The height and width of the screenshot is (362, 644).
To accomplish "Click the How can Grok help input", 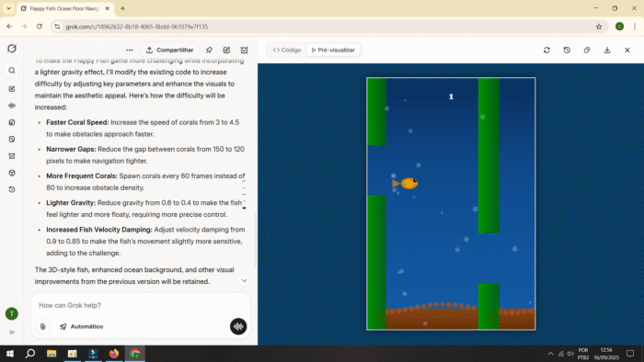I will click(141, 305).
